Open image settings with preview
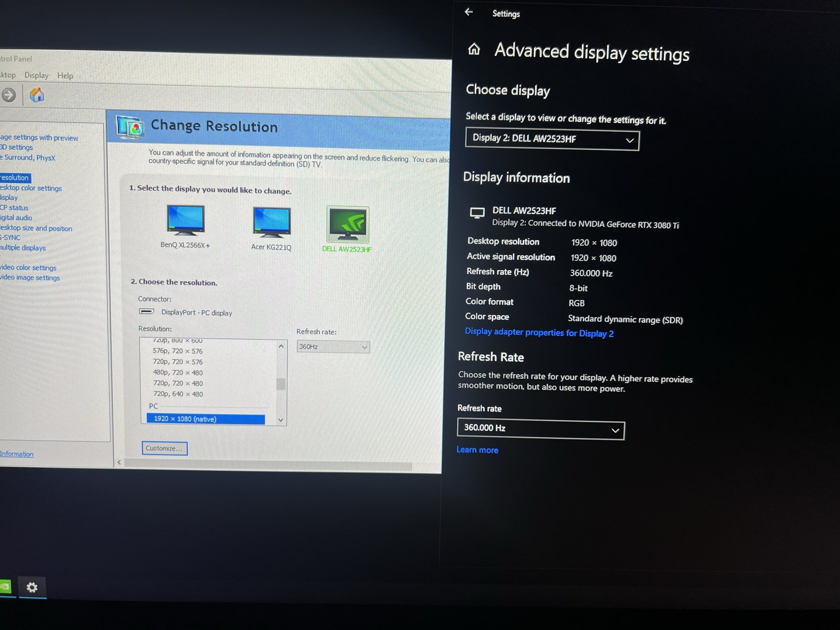The height and width of the screenshot is (630, 840). 39,137
